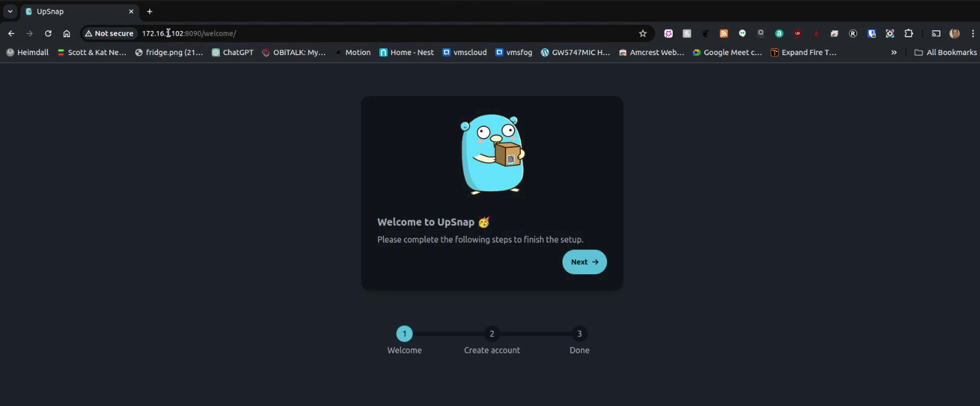
Task: Bookmark this page with the star icon
Action: click(643, 33)
